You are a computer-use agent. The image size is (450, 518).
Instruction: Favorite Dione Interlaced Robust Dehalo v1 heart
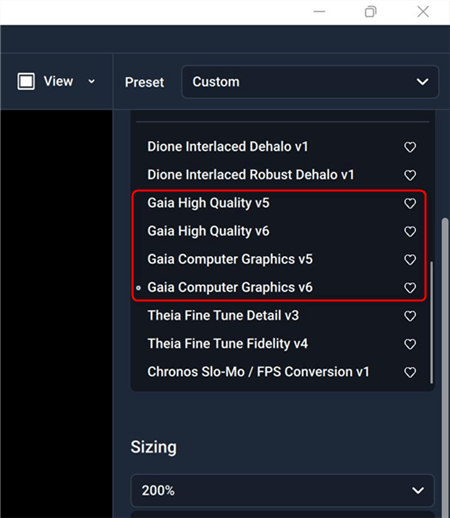410,175
